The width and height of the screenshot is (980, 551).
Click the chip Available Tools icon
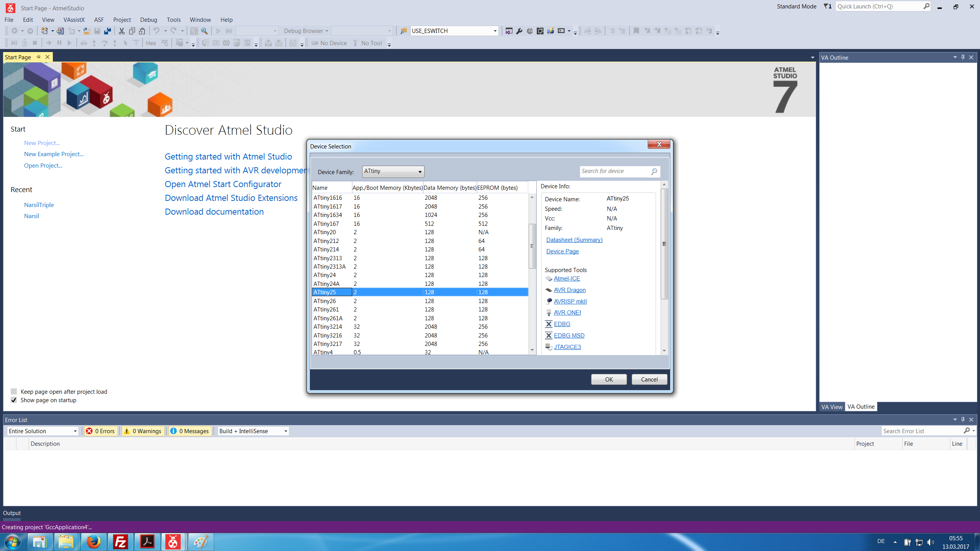coord(540,31)
